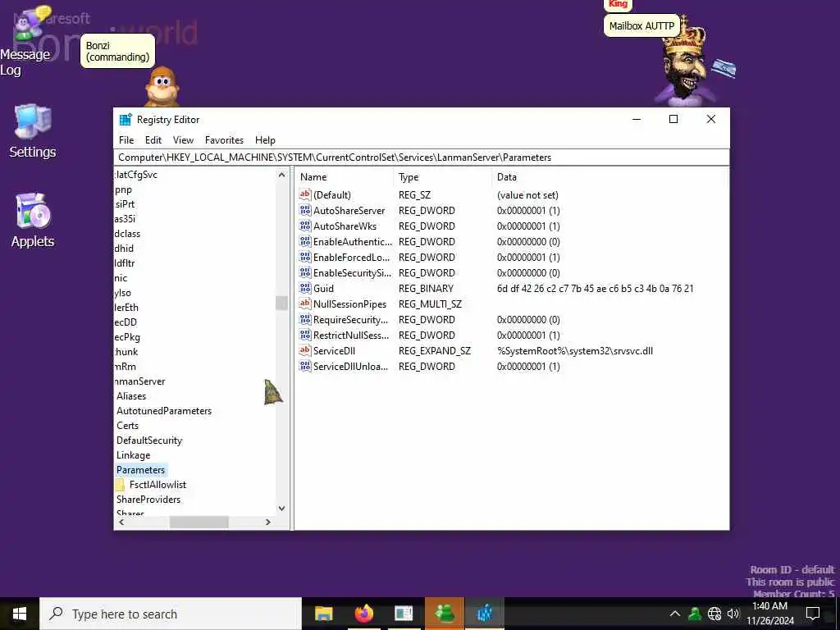Select the Aliases key
This screenshot has height=630, width=840.
pyautogui.click(x=131, y=396)
